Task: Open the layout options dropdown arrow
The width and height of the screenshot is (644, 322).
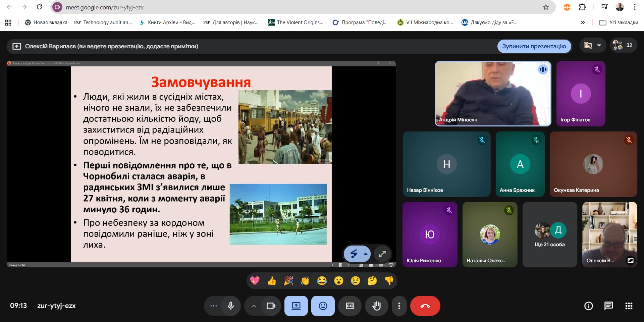Action: (x=599, y=46)
